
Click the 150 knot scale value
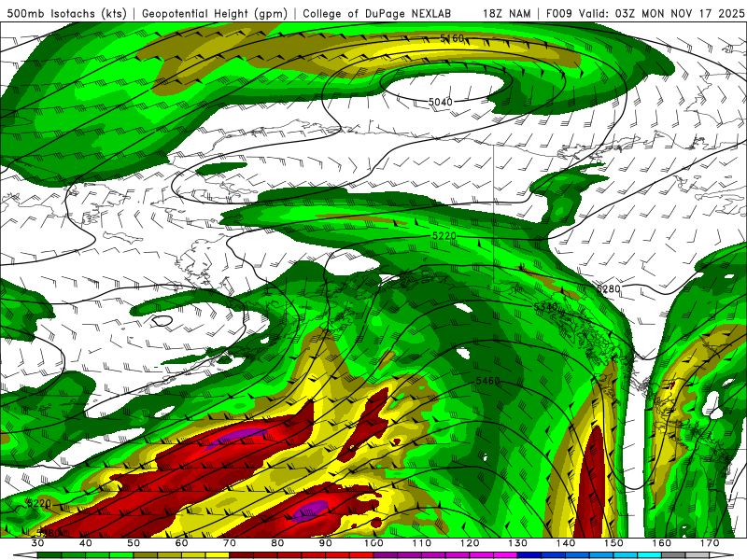point(613,543)
